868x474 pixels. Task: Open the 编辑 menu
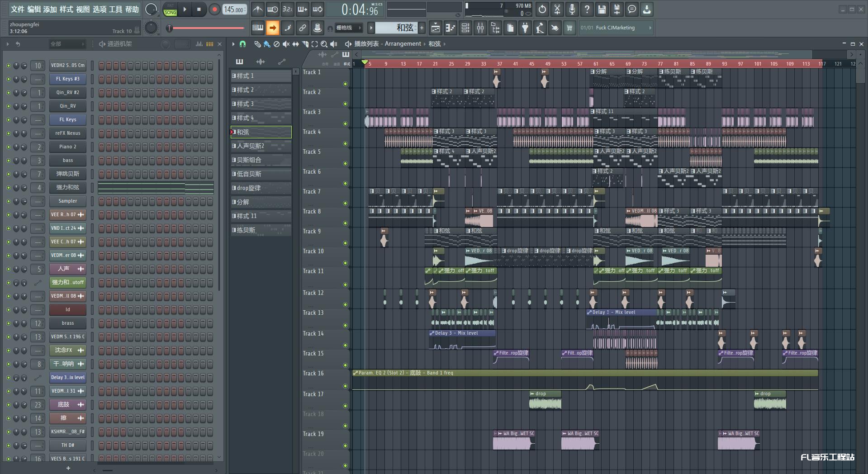[34, 9]
